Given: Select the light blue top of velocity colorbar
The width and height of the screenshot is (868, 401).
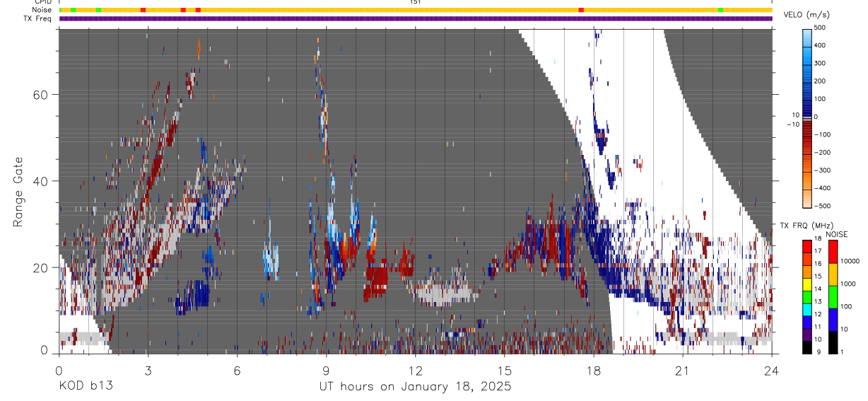Looking at the screenshot, I should pyautogui.click(x=807, y=37).
